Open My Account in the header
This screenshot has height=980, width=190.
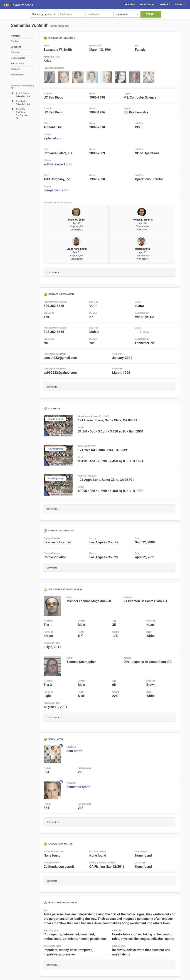(x=147, y=4)
